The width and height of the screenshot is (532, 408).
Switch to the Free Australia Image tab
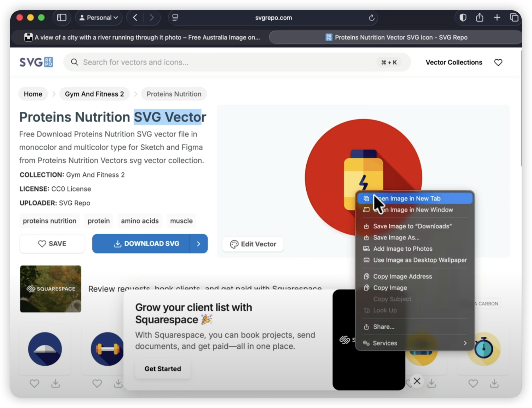142,37
